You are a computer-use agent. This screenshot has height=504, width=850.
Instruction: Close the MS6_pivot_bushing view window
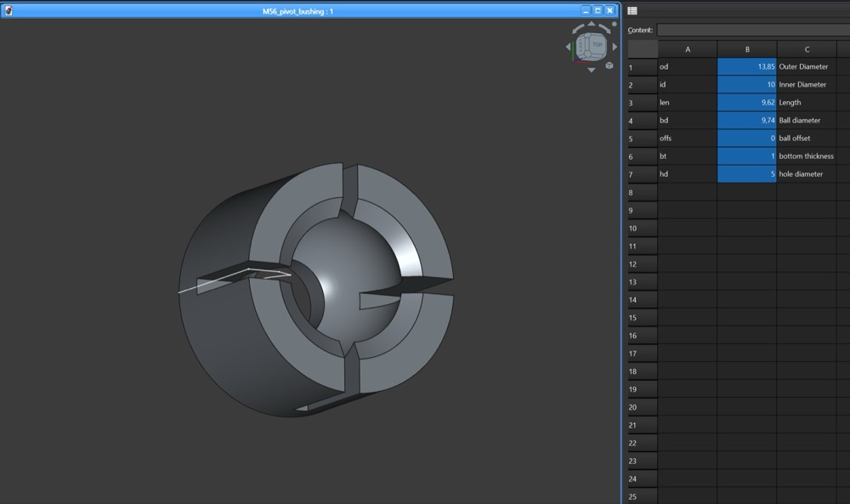pyautogui.click(x=609, y=11)
